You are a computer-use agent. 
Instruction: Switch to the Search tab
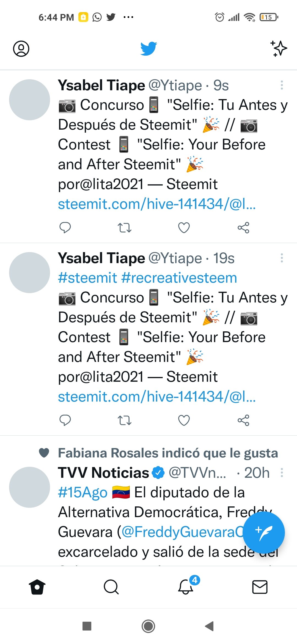click(x=111, y=587)
